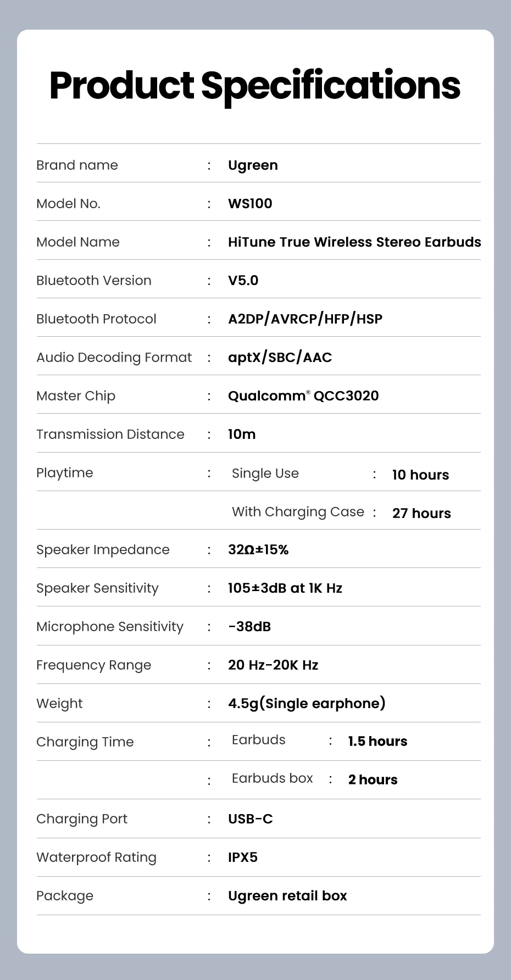Click the aptX/SBC/AAC decoding format value
Viewport: 511px width, 980px height.
[x=280, y=358]
